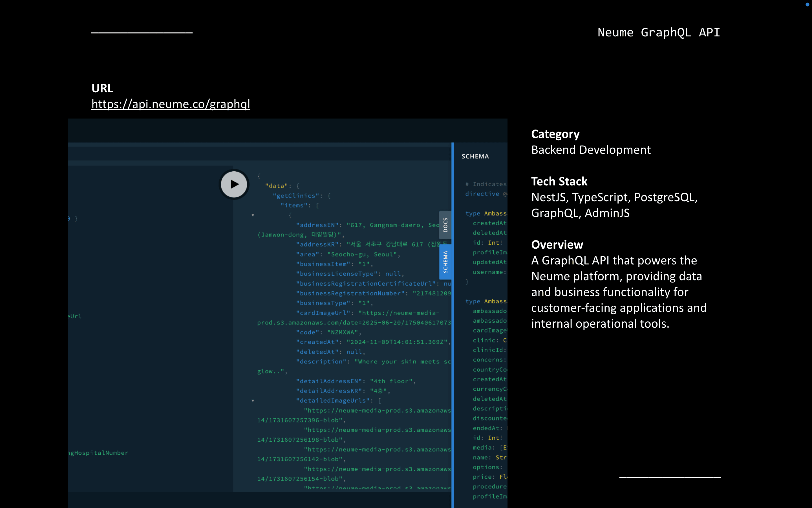Click the 14/1731607257396-blob URL line
The height and width of the screenshot is (508, 812).
[x=301, y=420]
